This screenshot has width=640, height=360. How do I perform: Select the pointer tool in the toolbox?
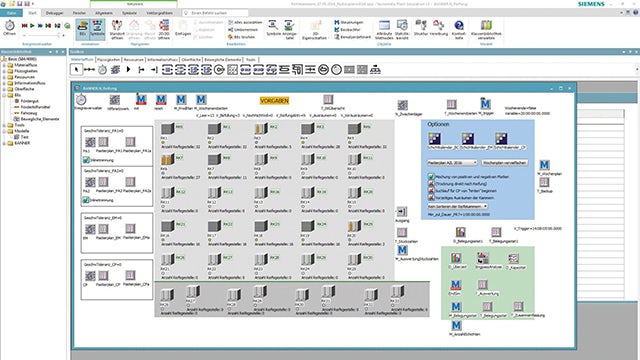[76, 70]
